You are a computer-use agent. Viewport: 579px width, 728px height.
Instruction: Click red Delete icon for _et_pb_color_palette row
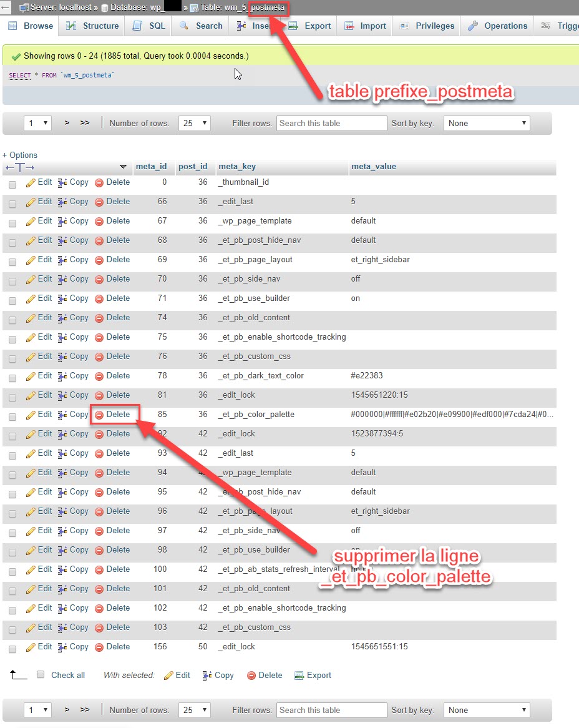point(99,415)
